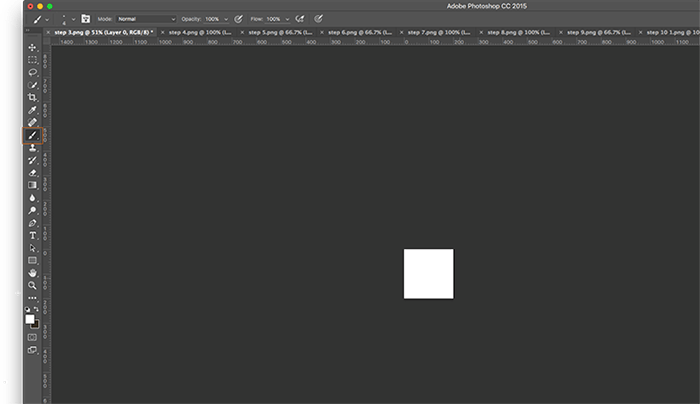Toggle Quick Mask mode
This screenshot has height=404, width=700.
tap(32, 337)
